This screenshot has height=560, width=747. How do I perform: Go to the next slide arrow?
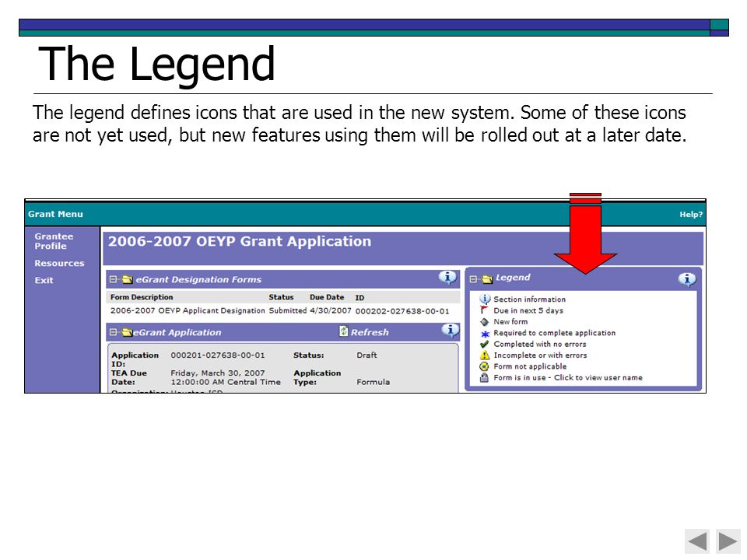(728, 541)
